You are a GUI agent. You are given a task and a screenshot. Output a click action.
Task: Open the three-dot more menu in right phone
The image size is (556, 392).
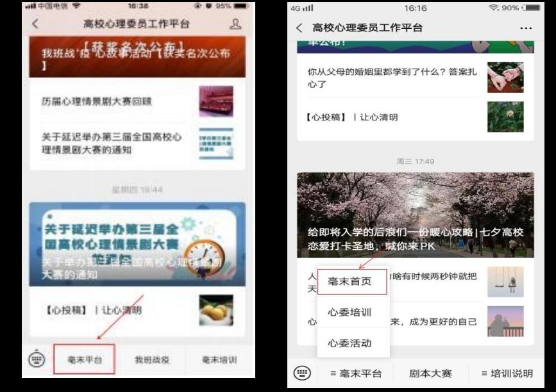point(526,28)
